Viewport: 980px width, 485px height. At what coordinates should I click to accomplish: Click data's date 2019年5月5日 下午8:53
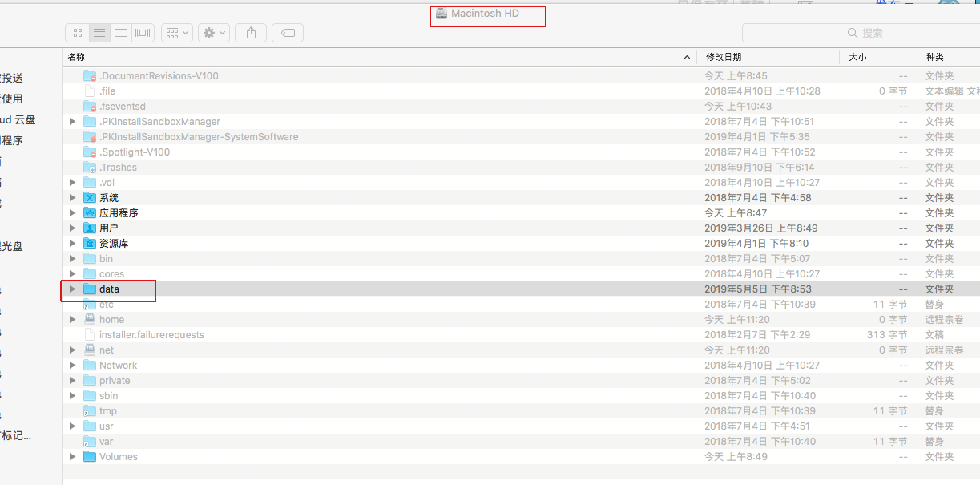click(758, 289)
